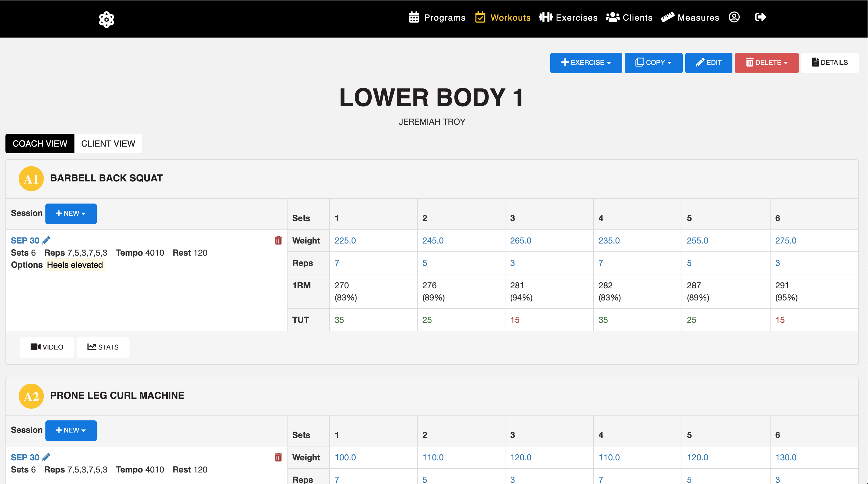868x484 pixels.
Task: Expand the Copy dropdown
Action: tap(653, 62)
